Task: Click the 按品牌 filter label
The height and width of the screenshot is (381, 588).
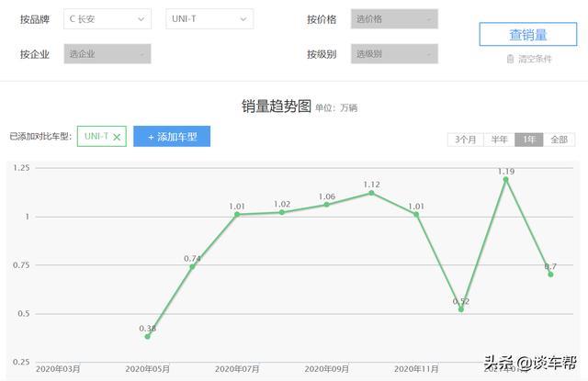Action: coord(35,19)
